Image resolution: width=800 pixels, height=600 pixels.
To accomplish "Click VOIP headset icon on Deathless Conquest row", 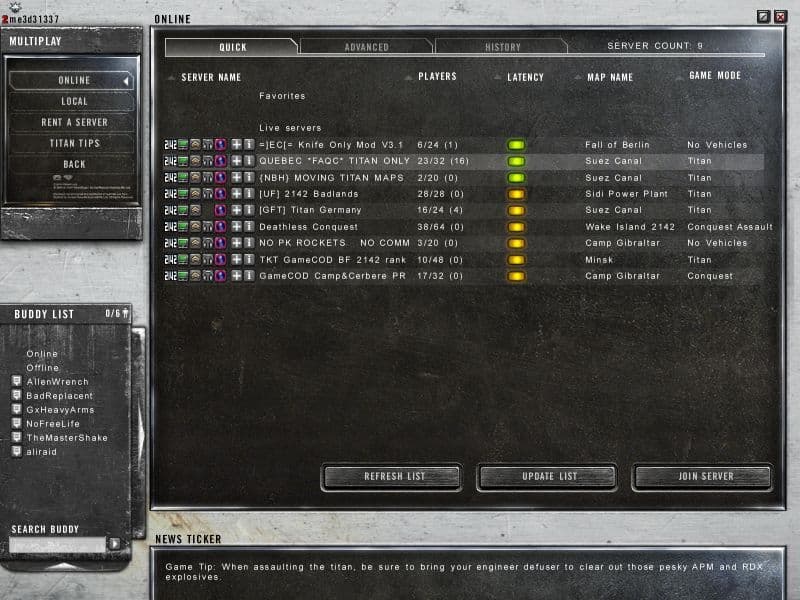I will (x=208, y=227).
